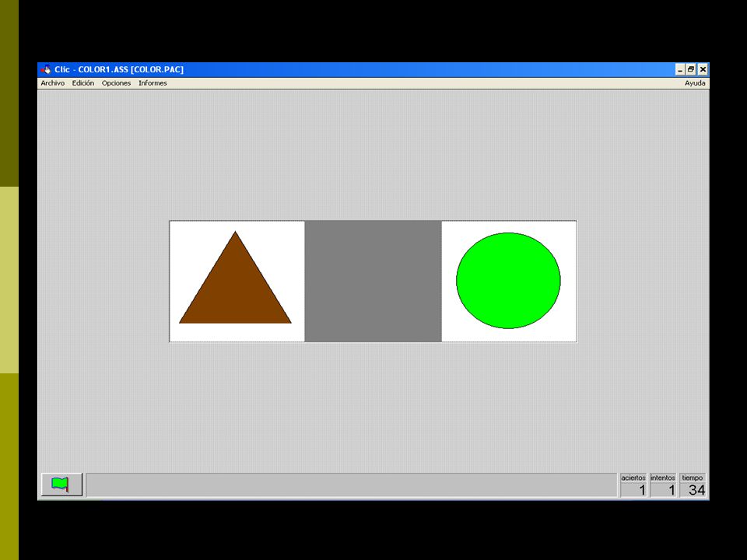
Task: Open the Opciones menu
Action: tap(116, 83)
